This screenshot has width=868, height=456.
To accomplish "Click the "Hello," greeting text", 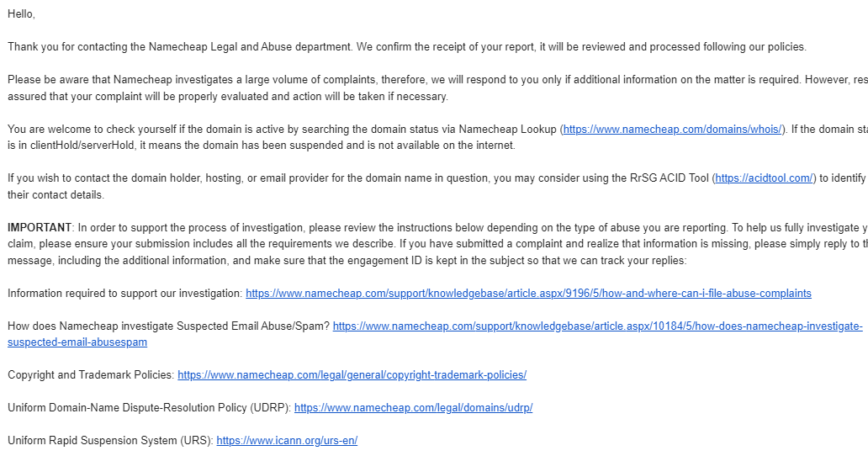I will coord(22,14).
